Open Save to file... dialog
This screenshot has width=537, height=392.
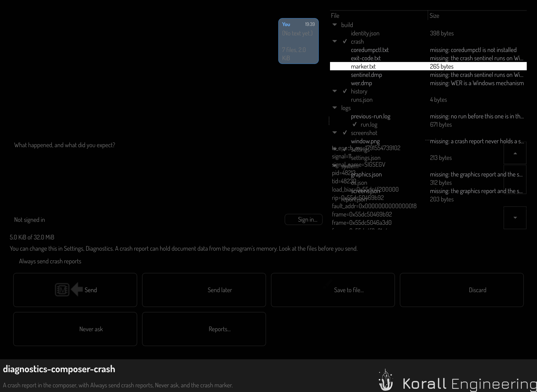(x=333, y=290)
